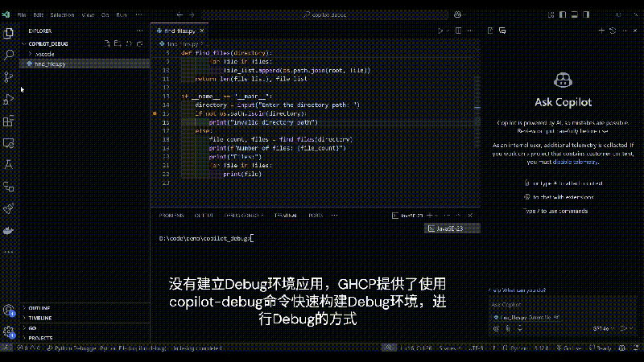
Task: Collapse all folders in Explorer
Action: (x=139, y=43)
